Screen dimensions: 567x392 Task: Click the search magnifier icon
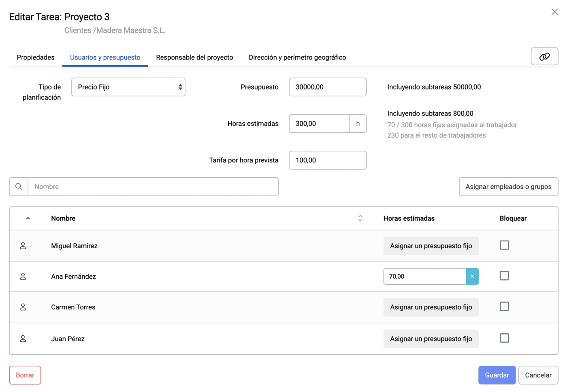pyautogui.click(x=19, y=187)
